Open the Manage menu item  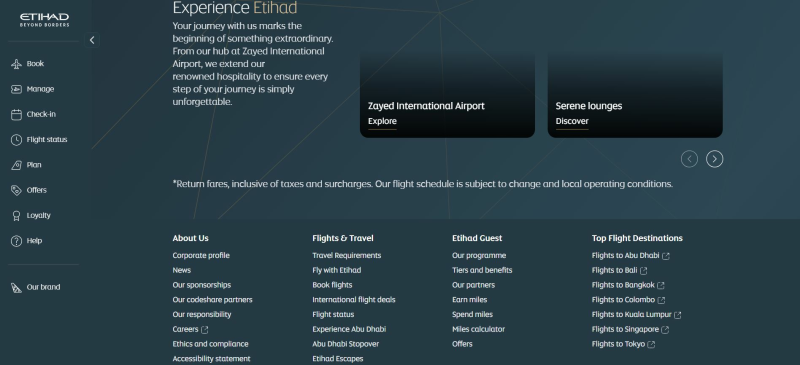40,89
